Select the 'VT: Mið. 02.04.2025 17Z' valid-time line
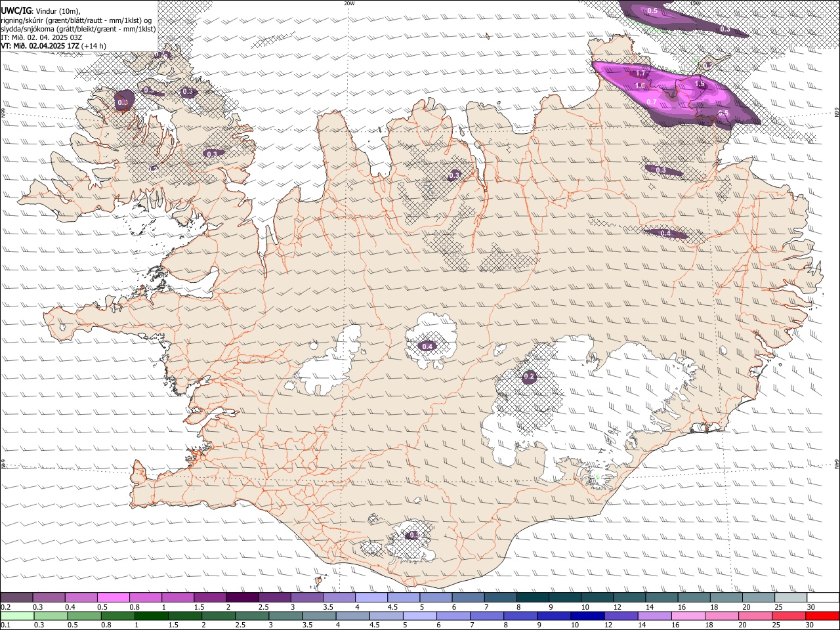The image size is (840, 630). point(40,46)
